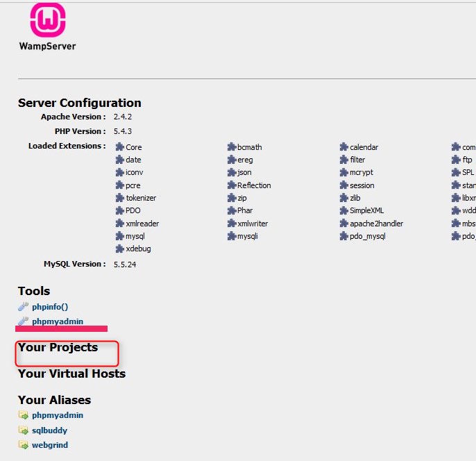The height and width of the screenshot is (461, 476).
Task: Click folder icon beside sqlbuddy
Action: click(24, 430)
